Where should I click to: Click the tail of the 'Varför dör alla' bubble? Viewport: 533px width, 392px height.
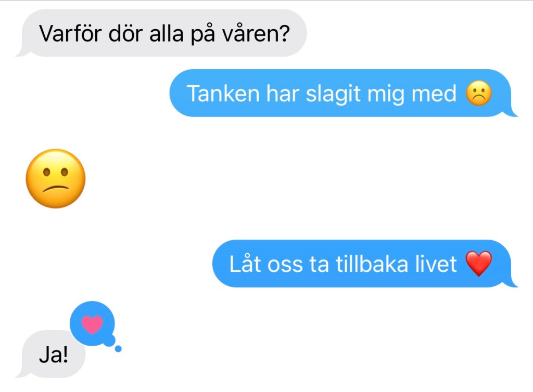tap(23, 53)
